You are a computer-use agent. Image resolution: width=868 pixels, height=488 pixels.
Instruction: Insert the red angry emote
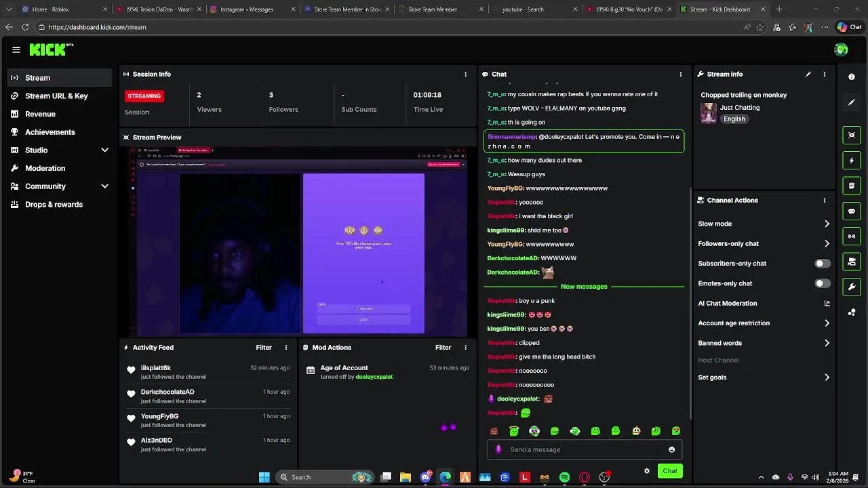pos(494,431)
